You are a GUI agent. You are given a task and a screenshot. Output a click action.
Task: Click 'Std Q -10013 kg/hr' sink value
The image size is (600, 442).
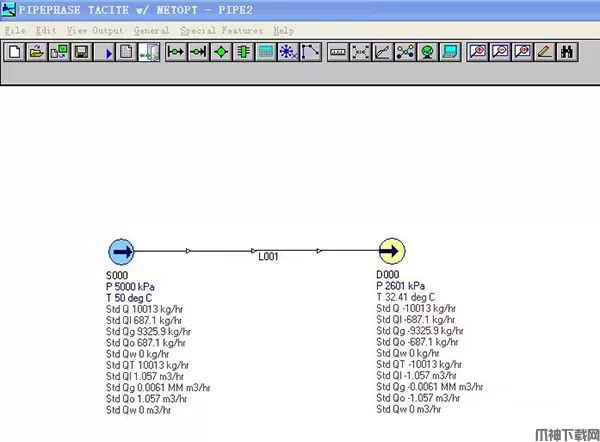pyautogui.click(x=416, y=308)
